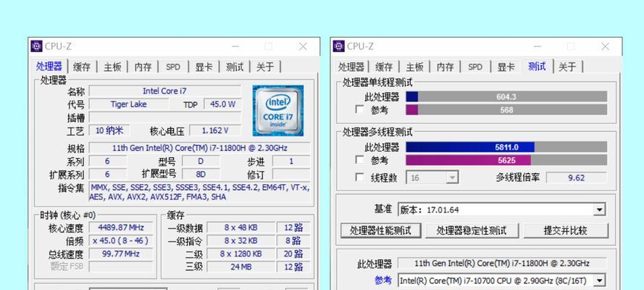Click 核心电压 value 1.162 V

click(215, 130)
